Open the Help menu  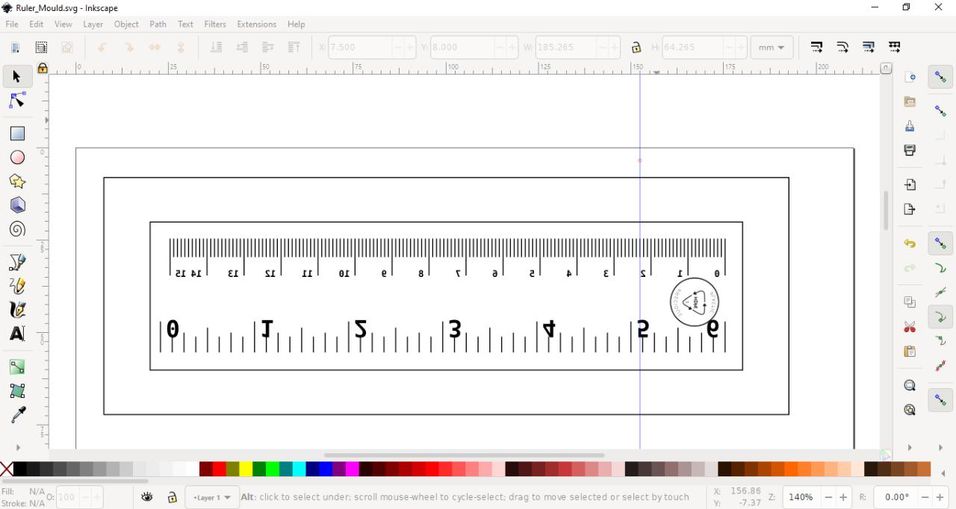coord(296,24)
